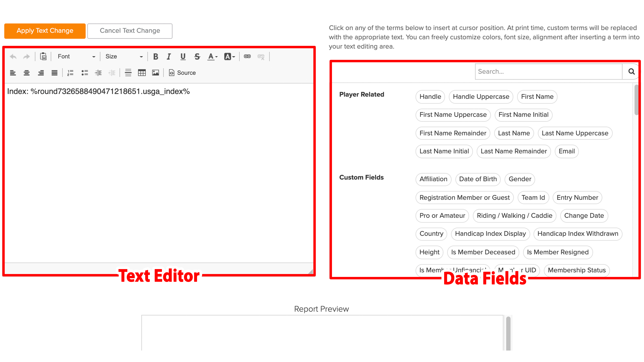Toggle Bold formatting

(156, 56)
